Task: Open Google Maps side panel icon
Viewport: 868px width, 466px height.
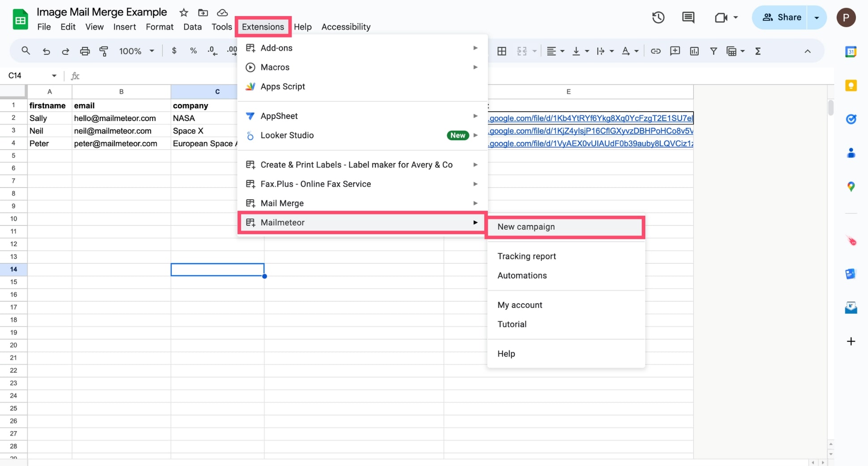Action: (x=851, y=186)
